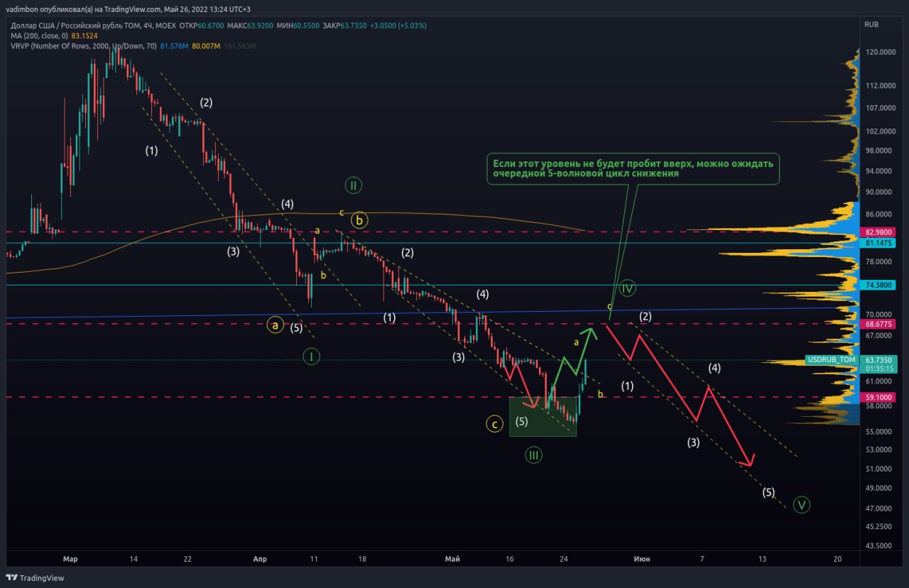Select the green shaded rectangle zone

[543, 416]
